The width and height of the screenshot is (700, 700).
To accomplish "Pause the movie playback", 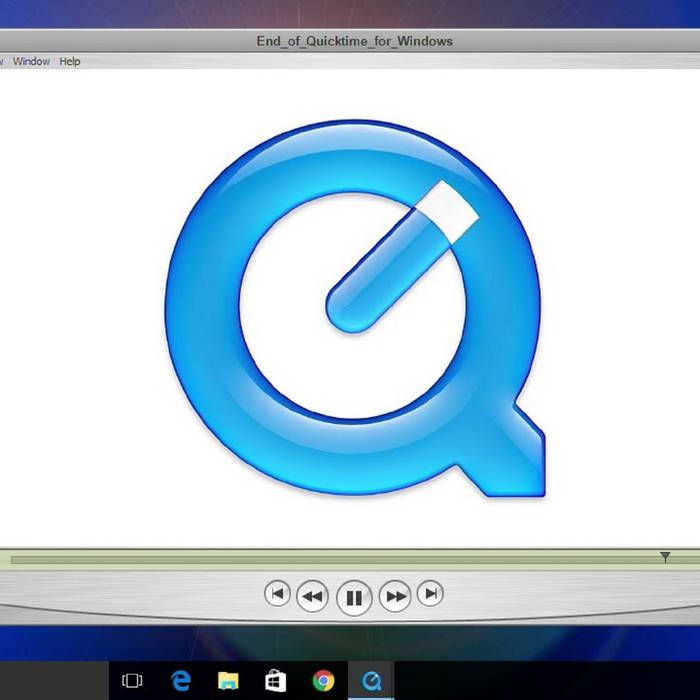I will (x=353, y=598).
